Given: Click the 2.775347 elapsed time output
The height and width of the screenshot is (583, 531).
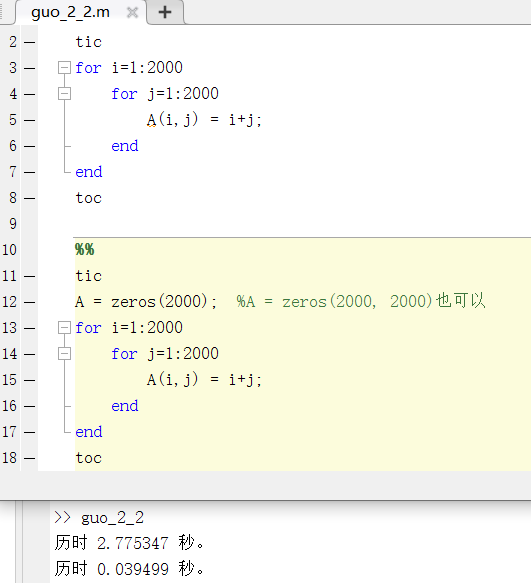Looking at the screenshot, I should tap(133, 543).
